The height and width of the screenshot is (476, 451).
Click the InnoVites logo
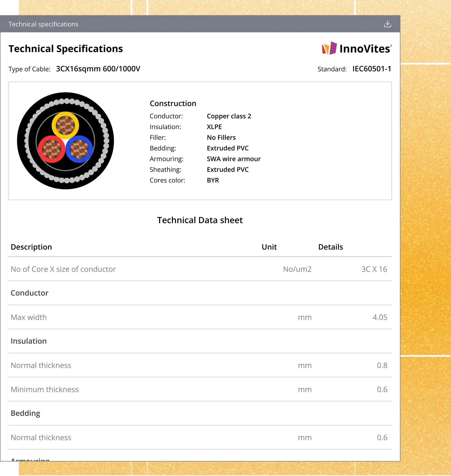357,48
